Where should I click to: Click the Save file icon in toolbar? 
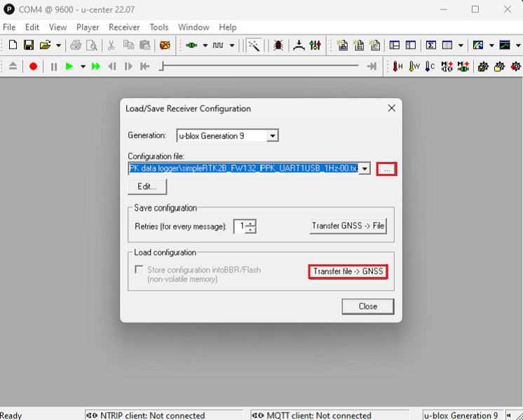(29, 46)
